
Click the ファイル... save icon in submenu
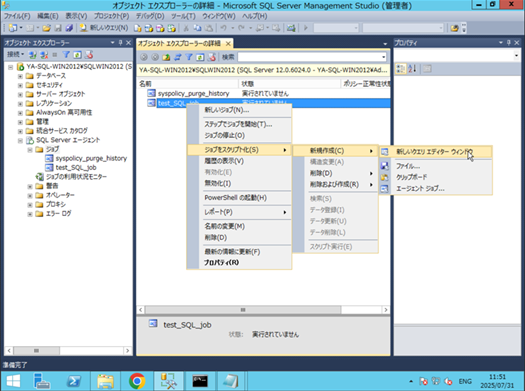click(x=385, y=166)
